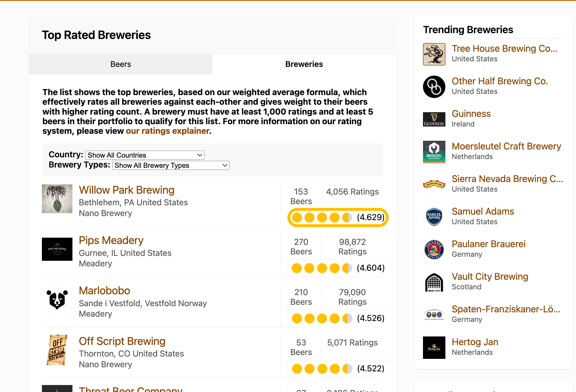The height and width of the screenshot is (392, 576).
Task: Switch to the Beers tab
Action: click(120, 64)
